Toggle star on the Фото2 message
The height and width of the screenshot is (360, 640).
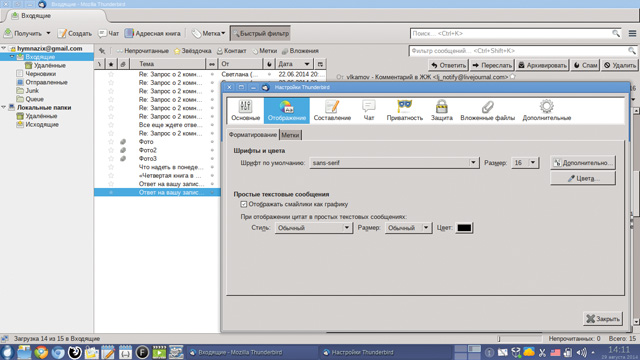pos(111,150)
